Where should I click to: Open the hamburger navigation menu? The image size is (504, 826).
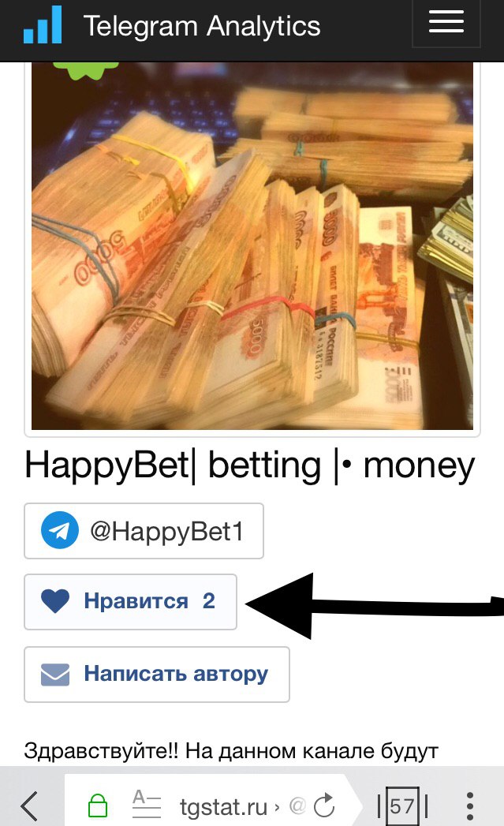point(446,23)
